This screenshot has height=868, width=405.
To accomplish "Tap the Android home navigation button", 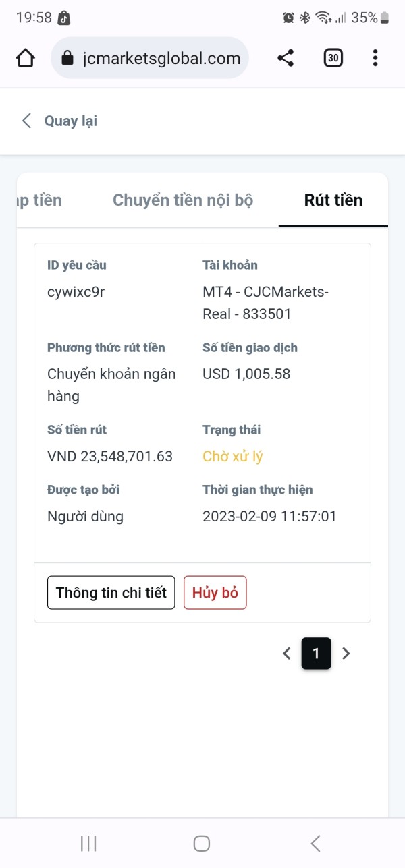I will click(202, 843).
